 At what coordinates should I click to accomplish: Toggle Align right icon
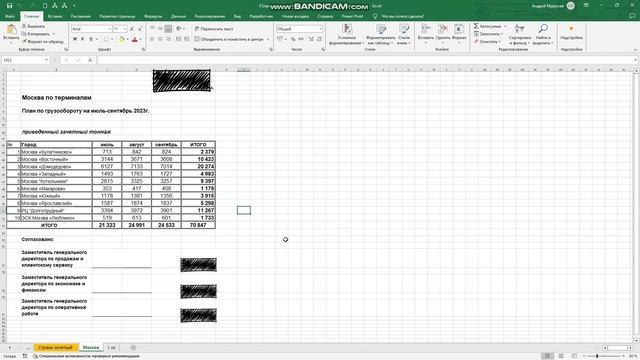(x=168, y=39)
